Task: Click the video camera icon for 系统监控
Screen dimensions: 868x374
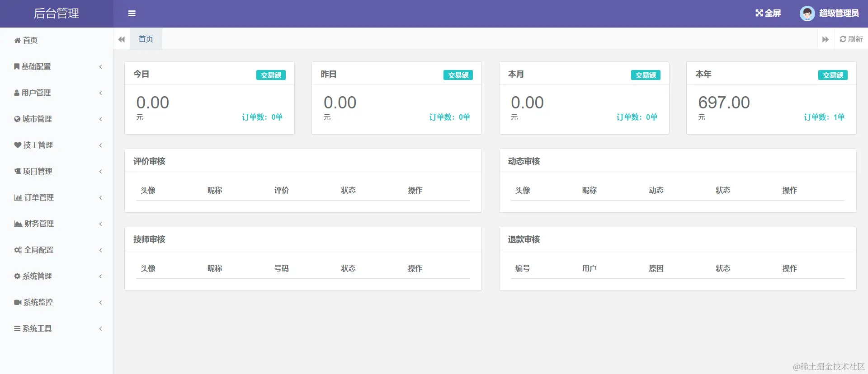Action: tap(18, 302)
